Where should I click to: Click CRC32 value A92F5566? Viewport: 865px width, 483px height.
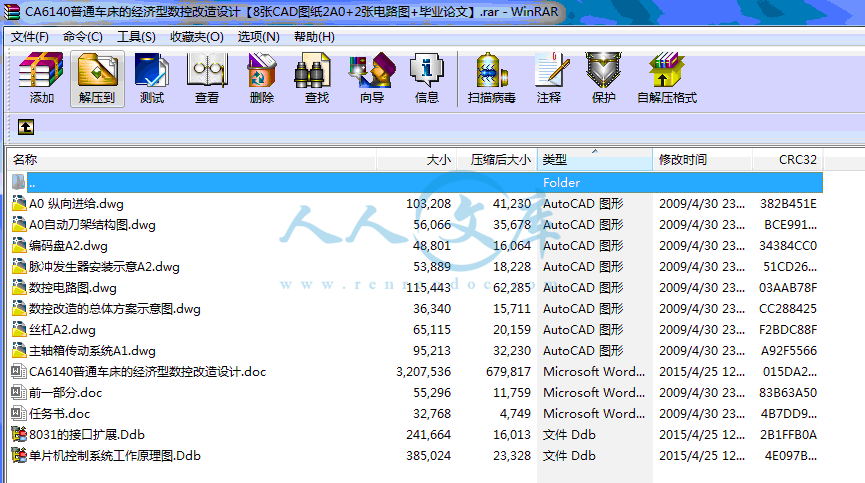click(789, 351)
